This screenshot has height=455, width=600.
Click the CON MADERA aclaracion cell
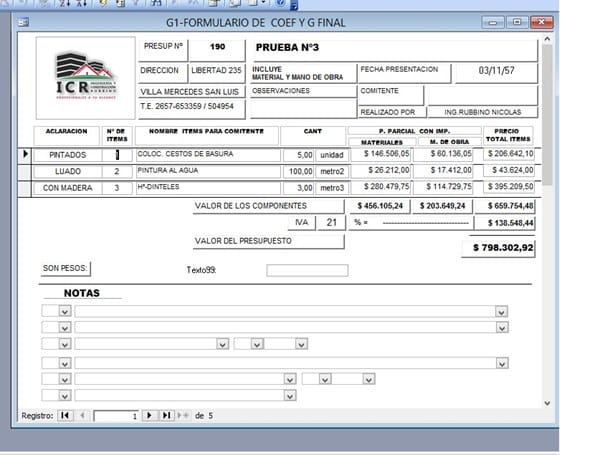pos(68,187)
